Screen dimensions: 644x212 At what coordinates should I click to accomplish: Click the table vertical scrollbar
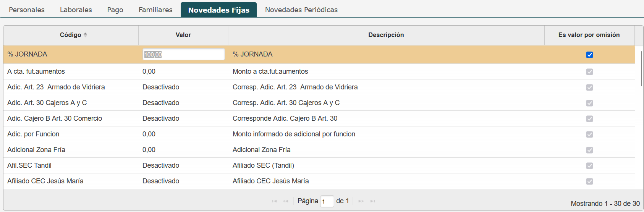pyautogui.click(x=641, y=69)
